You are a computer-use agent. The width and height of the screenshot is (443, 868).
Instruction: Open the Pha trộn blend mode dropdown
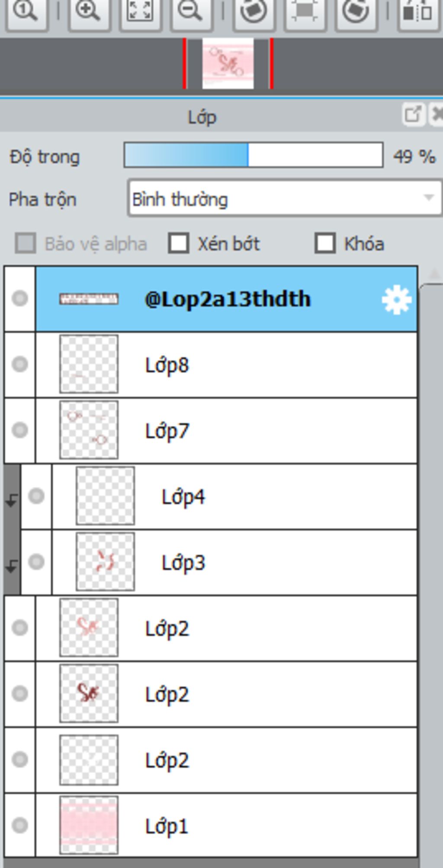[285, 199]
